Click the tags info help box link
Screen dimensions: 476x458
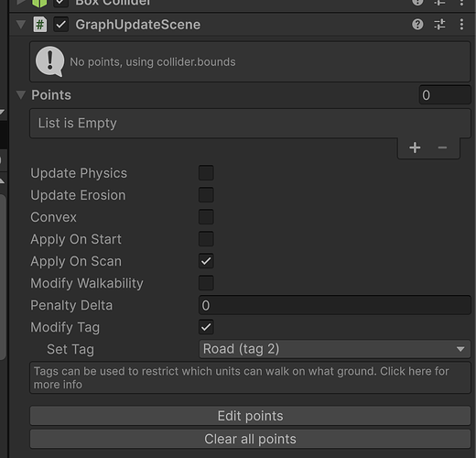point(250,377)
